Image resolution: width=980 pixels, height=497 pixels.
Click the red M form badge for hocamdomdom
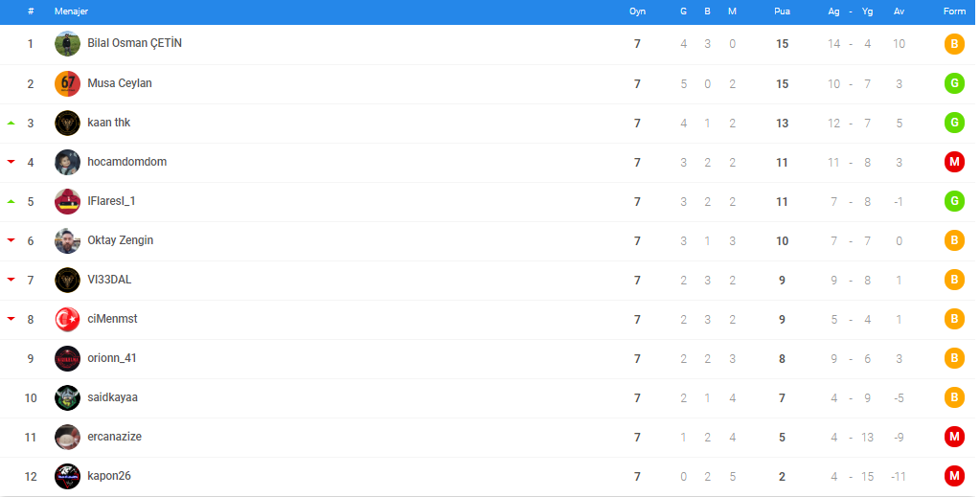pyautogui.click(x=954, y=162)
